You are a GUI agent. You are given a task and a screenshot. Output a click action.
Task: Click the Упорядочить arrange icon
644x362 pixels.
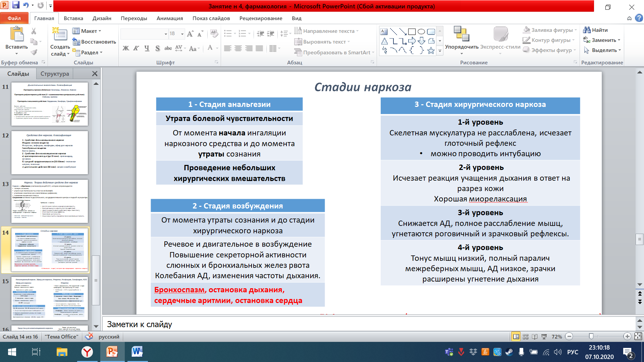[461, 34]
